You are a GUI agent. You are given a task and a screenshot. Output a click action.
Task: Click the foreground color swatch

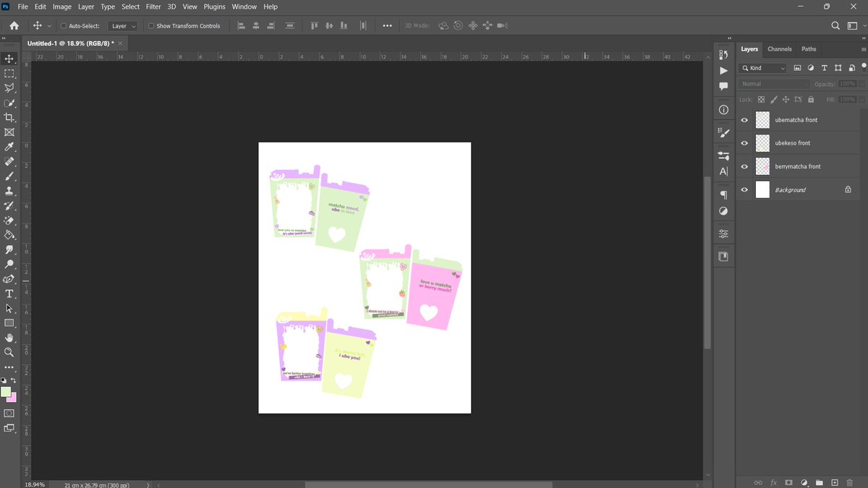pyautogui.click(x=7, y=392)
